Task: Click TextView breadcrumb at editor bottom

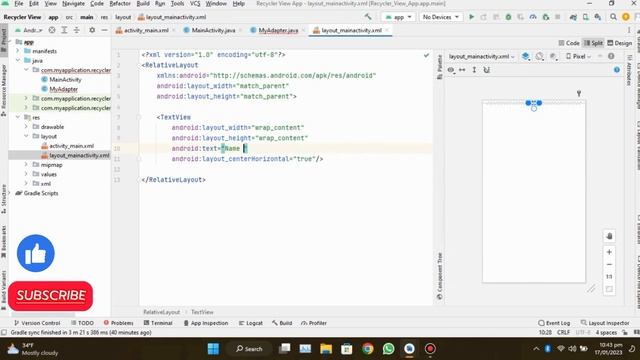Action: click(x=202, y=312)
